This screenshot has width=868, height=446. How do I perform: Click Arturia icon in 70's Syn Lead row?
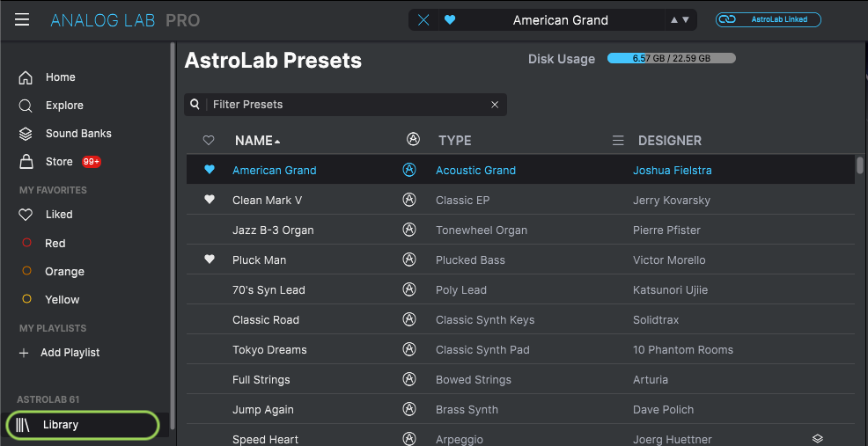tap(409, 289)
